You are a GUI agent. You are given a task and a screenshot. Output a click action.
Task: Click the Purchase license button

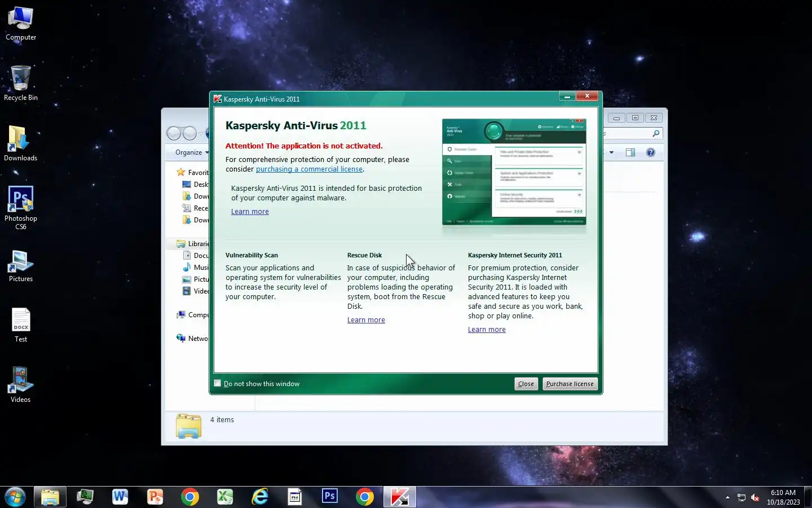[x=570, y=384]
